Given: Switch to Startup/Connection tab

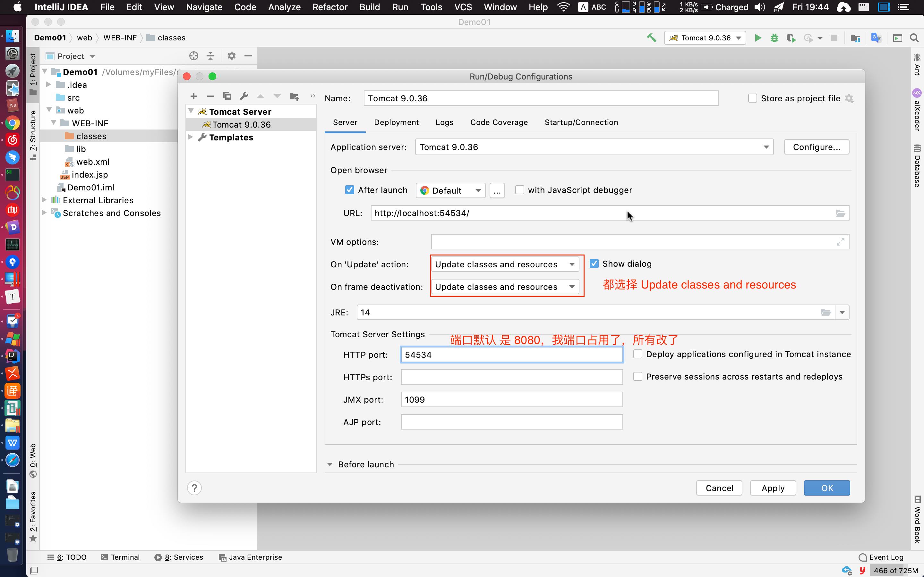Looking at the screenshot, I should tap(581, 122).
